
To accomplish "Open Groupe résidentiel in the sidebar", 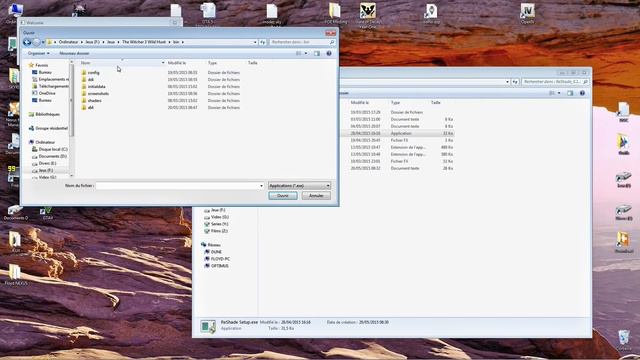I will point(51,128).
